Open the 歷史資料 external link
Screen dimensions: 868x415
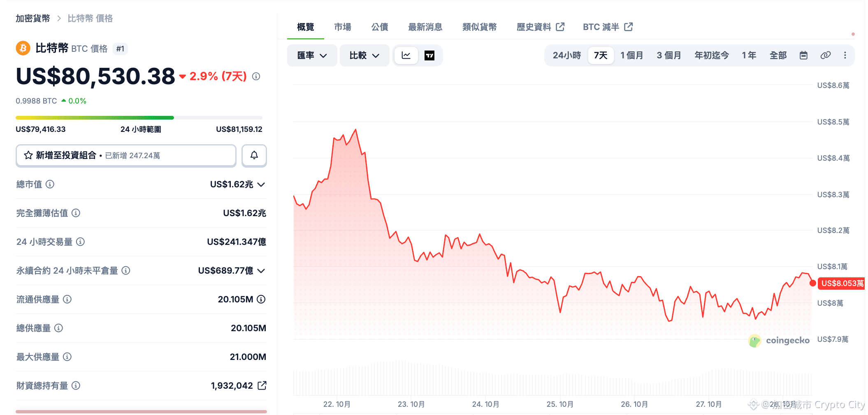[x=541, y=27]
